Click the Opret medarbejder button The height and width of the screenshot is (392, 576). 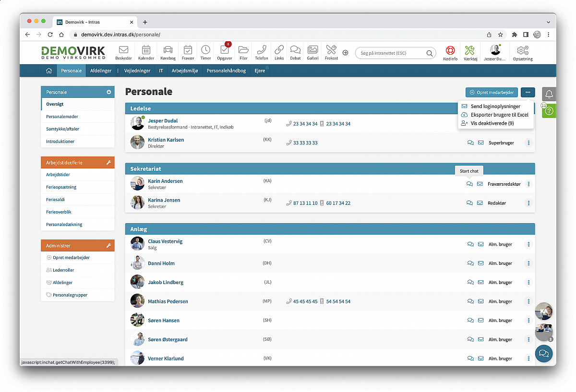click(x=492, y=93)
